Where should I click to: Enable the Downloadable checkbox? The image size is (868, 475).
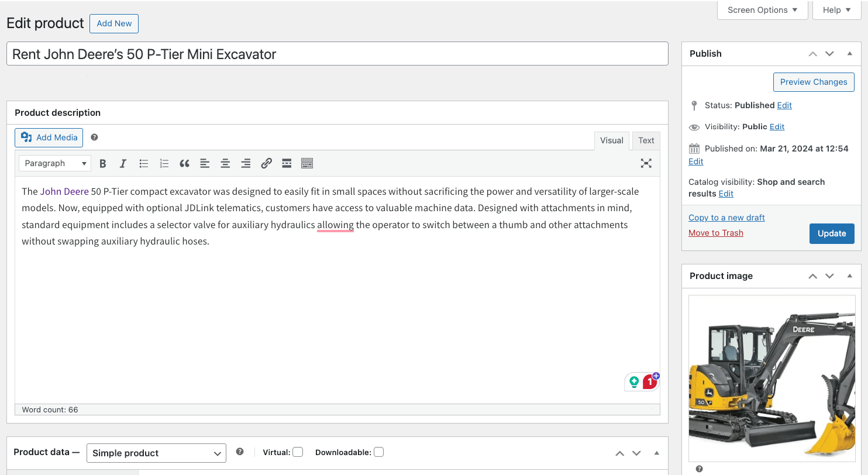pos(378,452)
